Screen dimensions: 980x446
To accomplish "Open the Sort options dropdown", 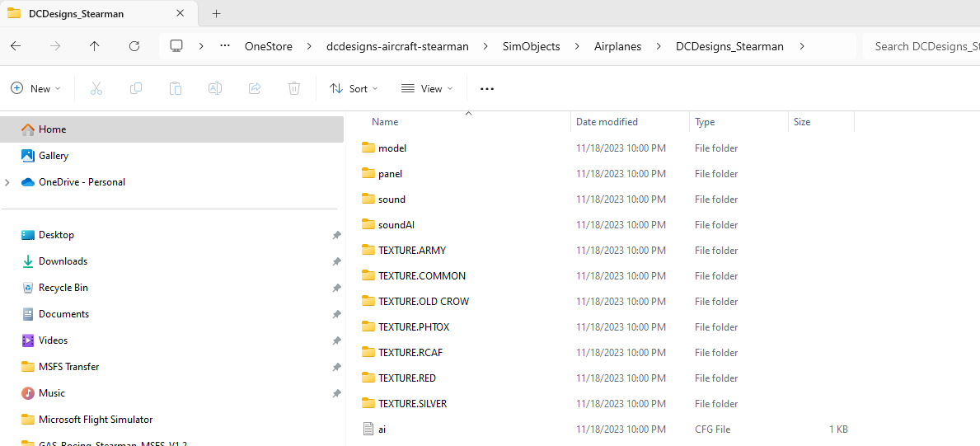I will pos(354,89).
